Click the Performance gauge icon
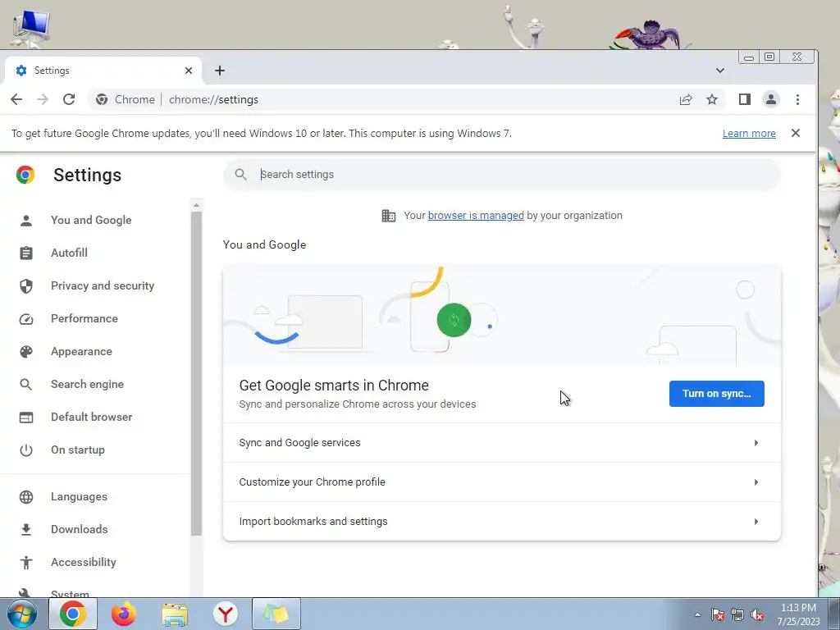The width and height of the screenshot is (840, 630). pyautogui.click(x=25, y=319)
